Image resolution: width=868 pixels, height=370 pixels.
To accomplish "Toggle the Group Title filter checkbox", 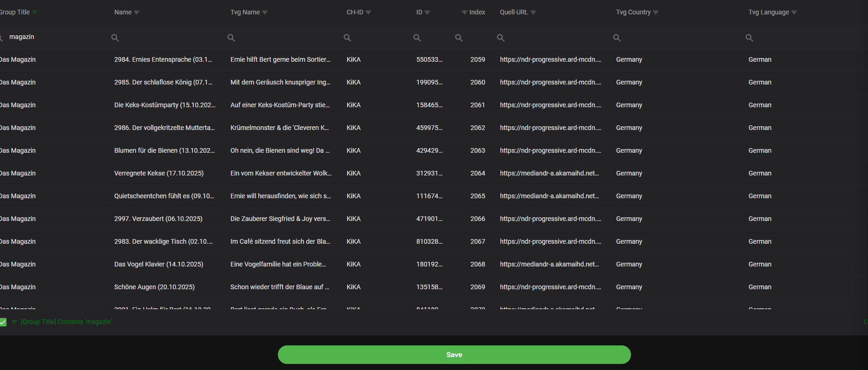I will [3, 322].
